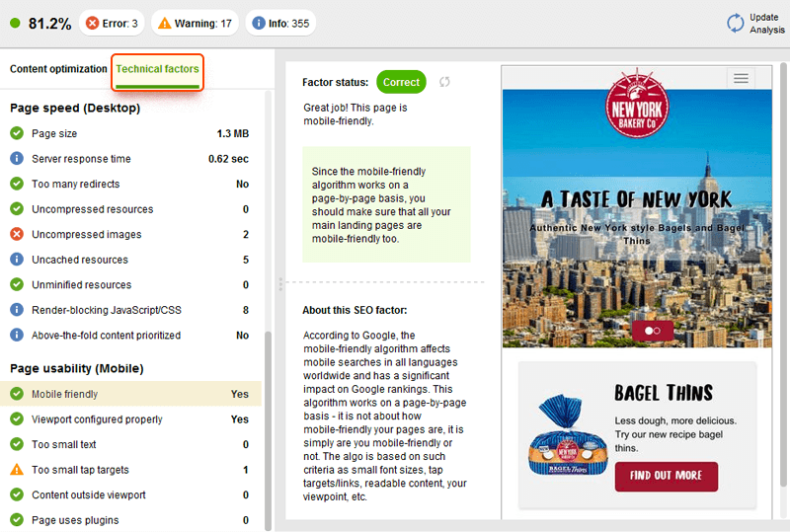Click the green Correct status badge
The image size is (790, 532).
pos(401,82)
